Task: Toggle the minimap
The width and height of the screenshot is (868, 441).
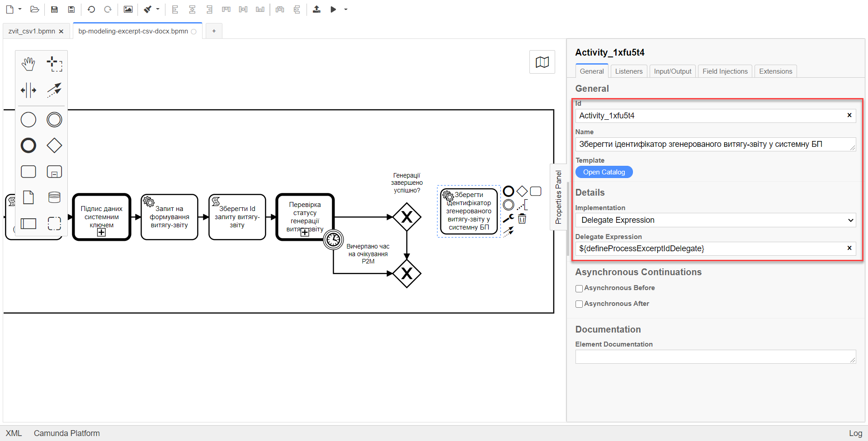Action: coord(542,62)
